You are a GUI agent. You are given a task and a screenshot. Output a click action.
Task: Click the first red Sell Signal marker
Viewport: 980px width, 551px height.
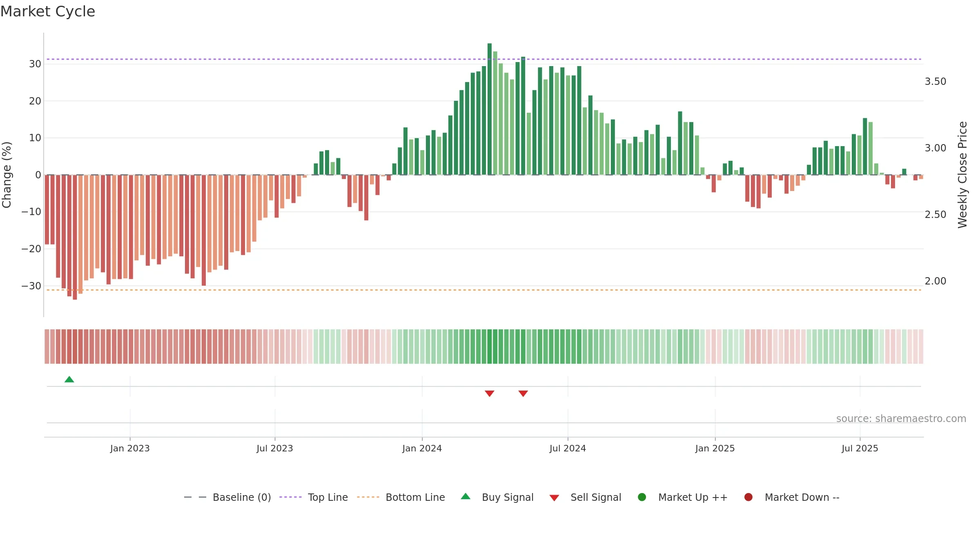pyautogui.click(x=490, y=393)
